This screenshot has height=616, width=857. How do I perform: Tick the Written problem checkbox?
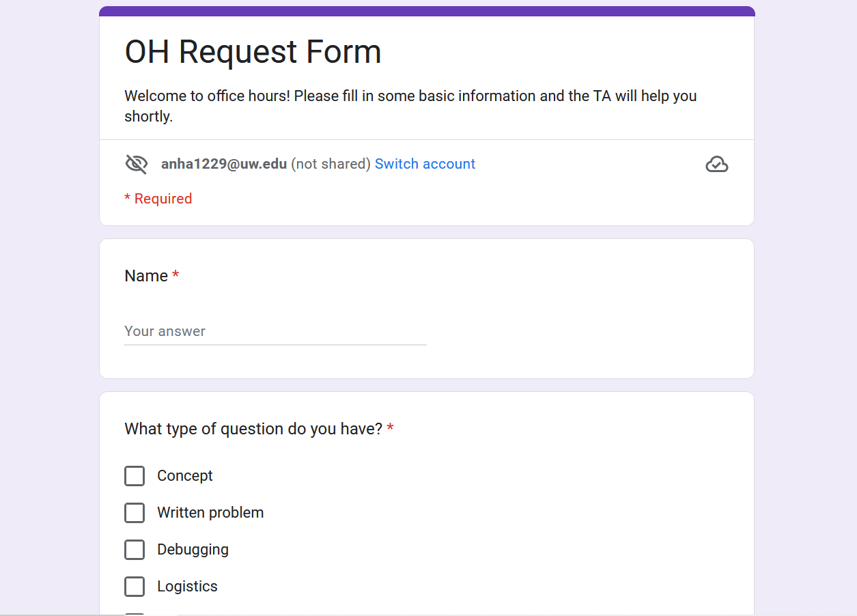click(x=135, y=513)
